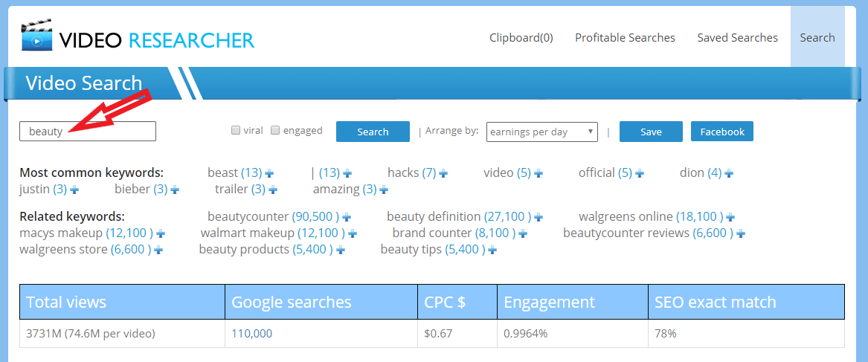The height and width of the screenshot is (362, 868).
Task: Open Saved Searches
Action: [x=737, y=38]
